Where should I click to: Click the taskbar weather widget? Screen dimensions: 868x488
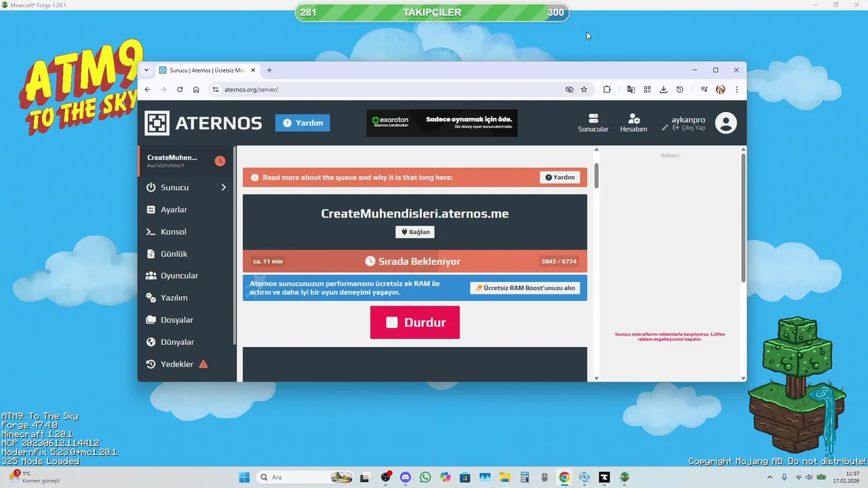pyautogui.click(x=35, y=477)
